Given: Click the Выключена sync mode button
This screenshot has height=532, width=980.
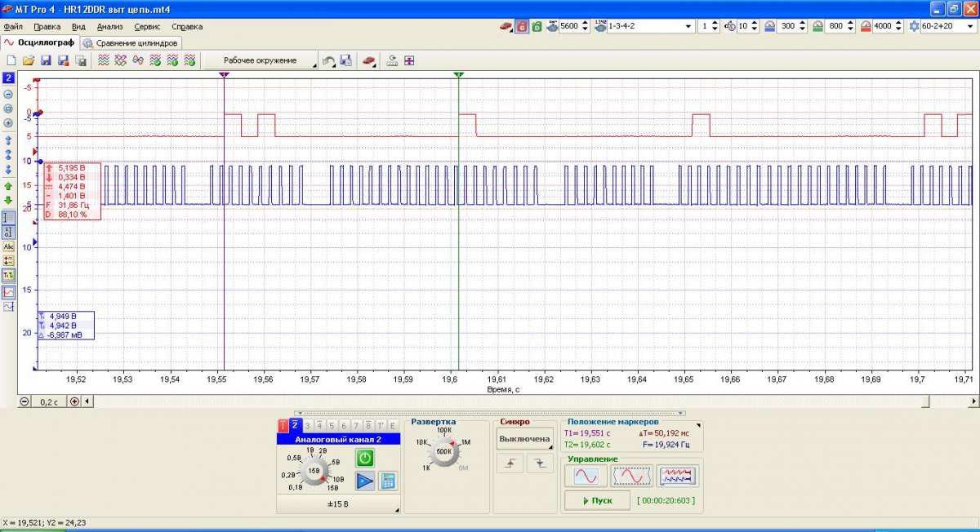Looking at the screenshot, I should click(x=524, y=439).
